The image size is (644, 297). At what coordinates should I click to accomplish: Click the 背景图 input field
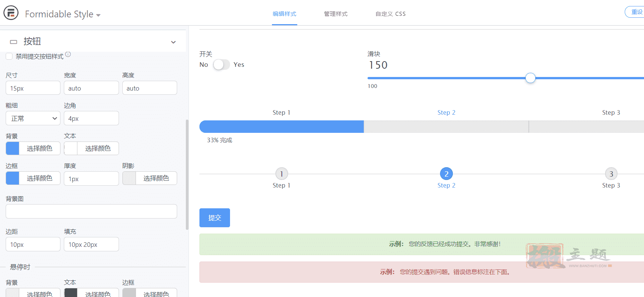[91, 211]
